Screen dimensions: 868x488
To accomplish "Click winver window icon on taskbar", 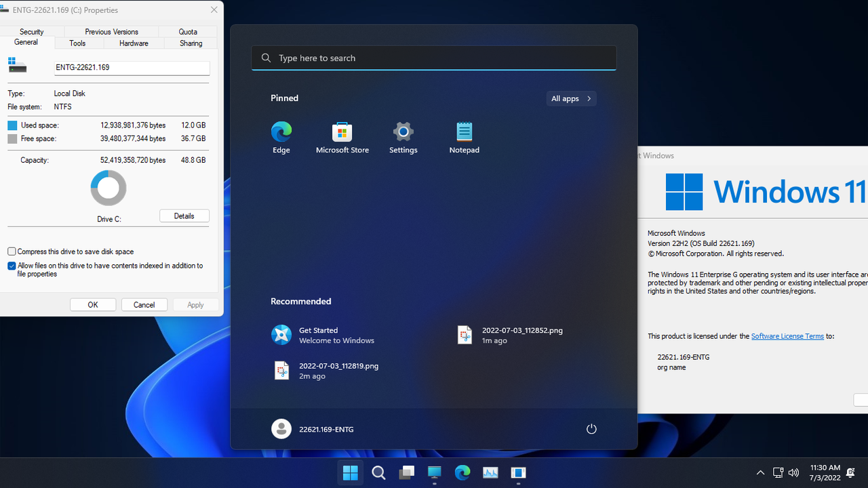I will pyautogui.click(x=518, y=472).
